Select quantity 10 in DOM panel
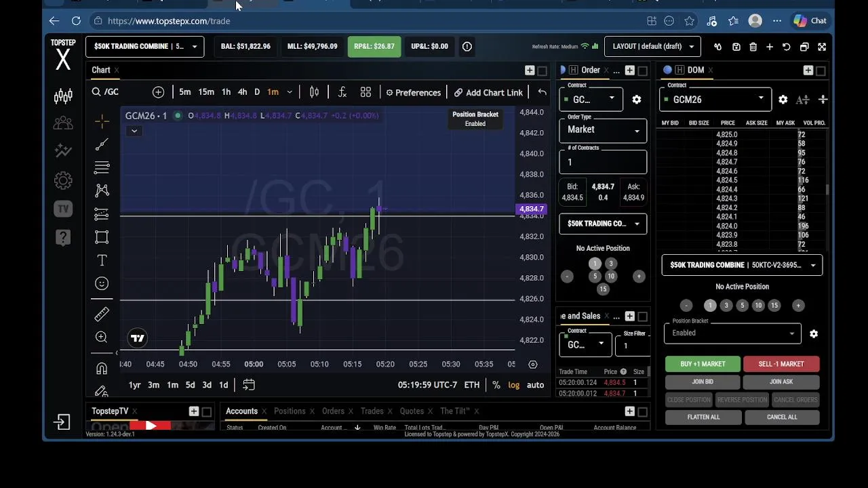 (758, 306)
